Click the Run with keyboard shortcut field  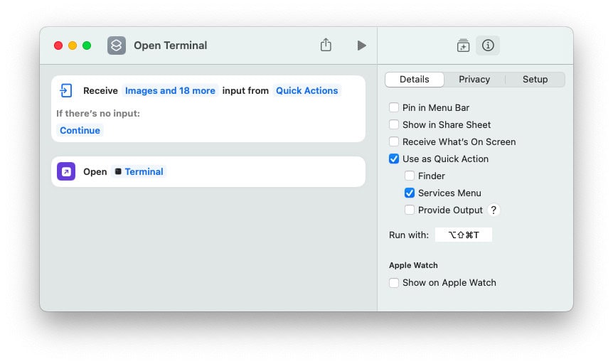coord(463,235)
